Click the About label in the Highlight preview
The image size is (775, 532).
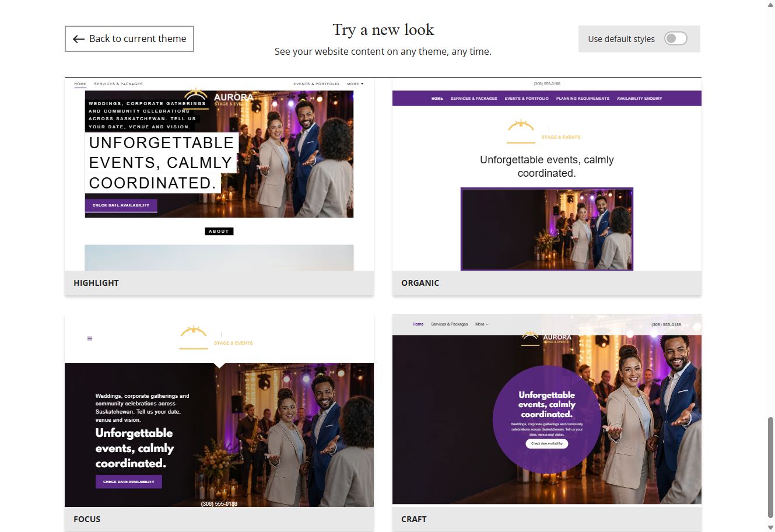219,232
